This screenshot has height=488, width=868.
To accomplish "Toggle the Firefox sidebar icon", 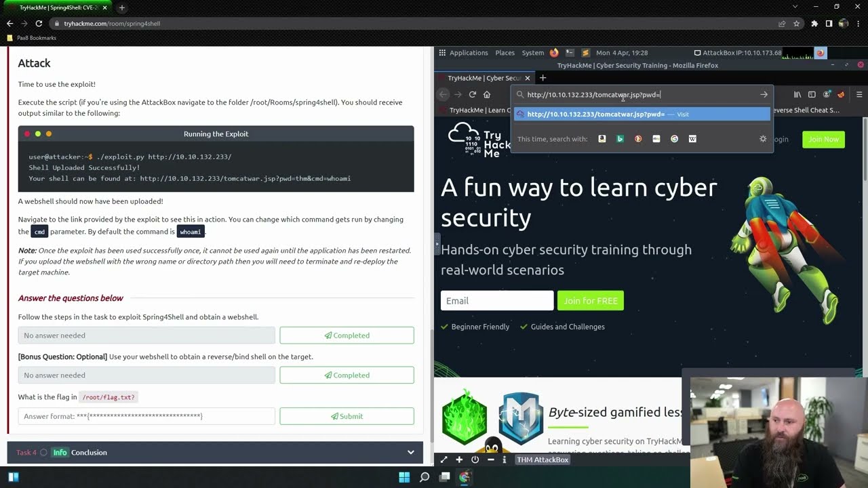I will 812,94.
